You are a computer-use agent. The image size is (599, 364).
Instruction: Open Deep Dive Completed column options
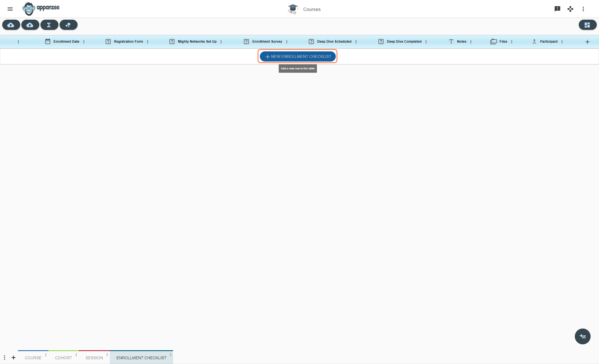pyautogui.click(x=426, y=42)
